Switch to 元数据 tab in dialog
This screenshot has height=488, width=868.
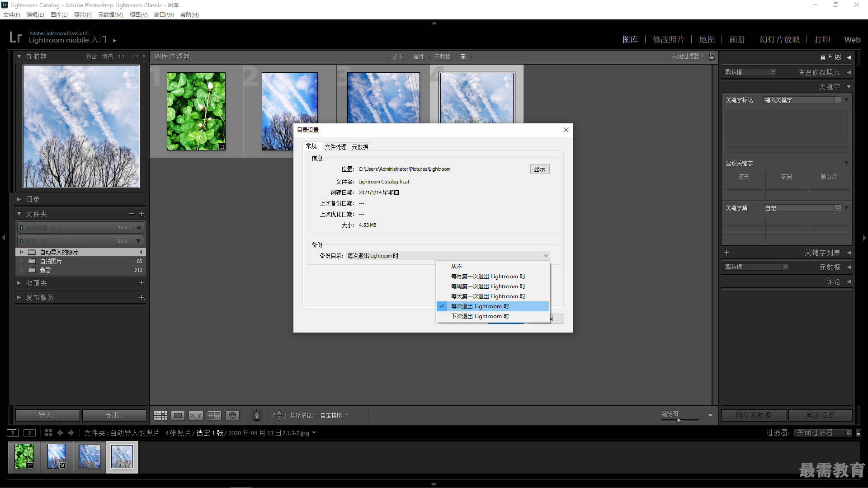pyautogui.click(x=360, y=147)
